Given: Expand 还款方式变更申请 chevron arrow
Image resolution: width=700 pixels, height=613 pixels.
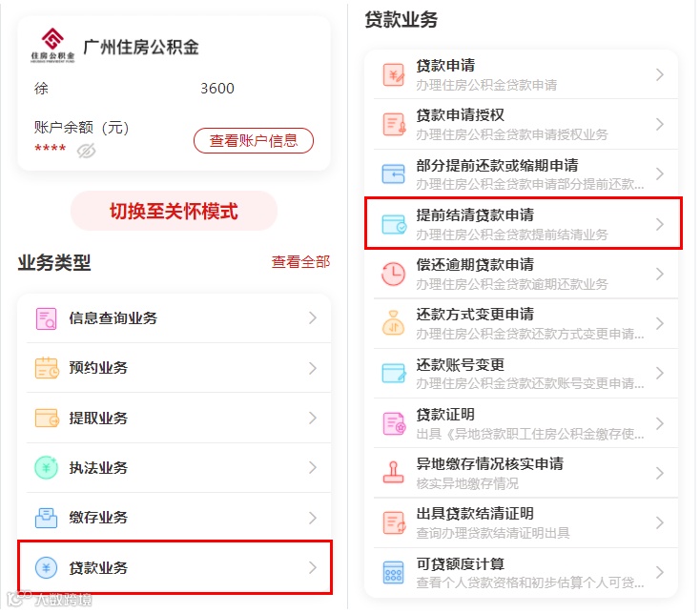Looking at the screenshot, I should 659,324.
